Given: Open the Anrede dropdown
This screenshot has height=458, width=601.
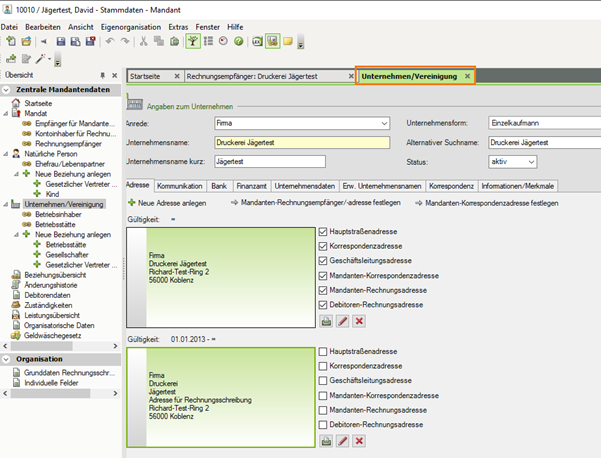Looking at the screenshot, I should point(384,123).
